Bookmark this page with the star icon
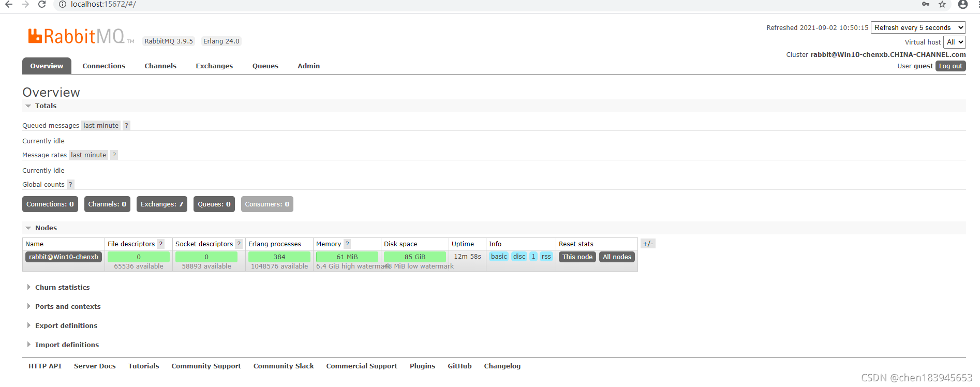The height and width of the screenshot is (387, 980). coord(942,4)
